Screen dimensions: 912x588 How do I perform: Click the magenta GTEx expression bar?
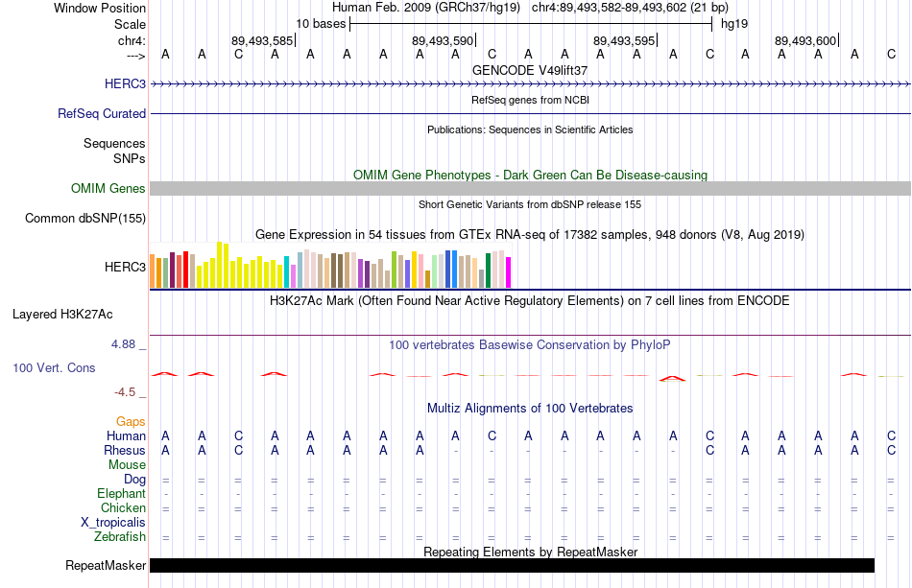coord(508,271)
